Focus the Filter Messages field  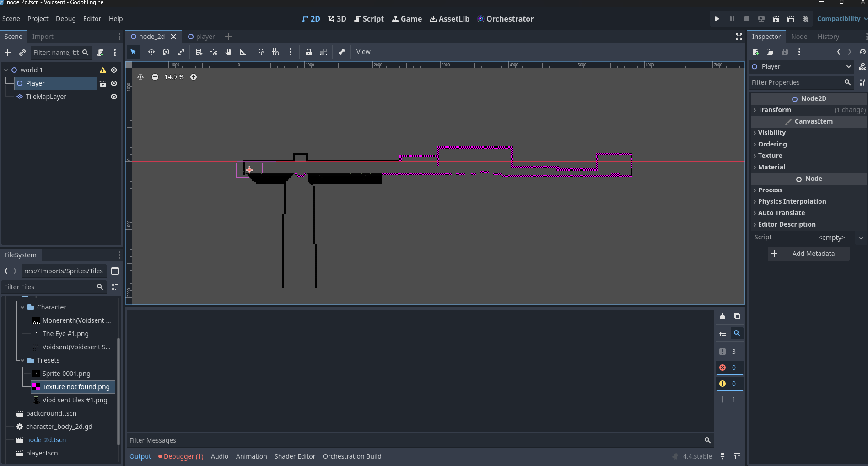pos(420,440)
